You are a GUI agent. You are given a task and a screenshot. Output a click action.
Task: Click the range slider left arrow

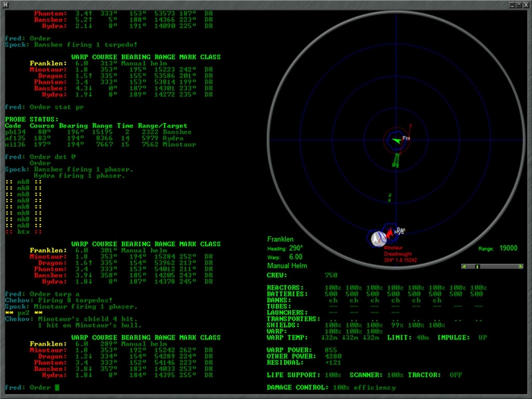coord(464,267)
